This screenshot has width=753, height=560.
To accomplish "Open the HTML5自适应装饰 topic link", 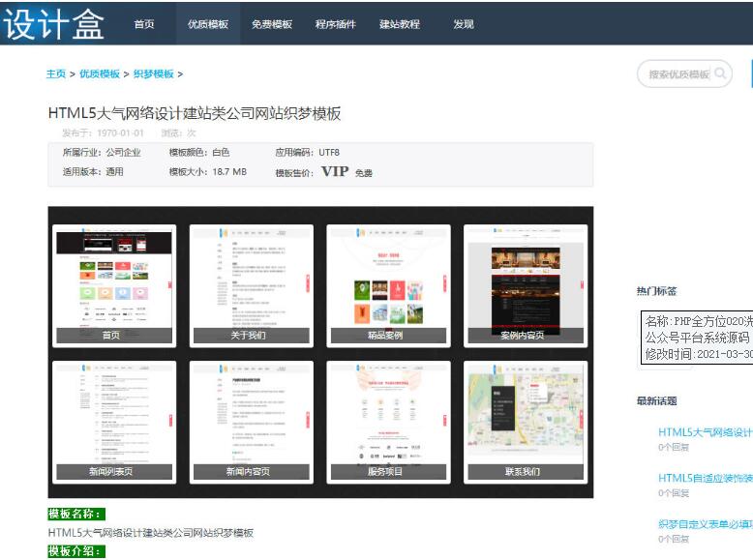I will [x=705, y=478].
